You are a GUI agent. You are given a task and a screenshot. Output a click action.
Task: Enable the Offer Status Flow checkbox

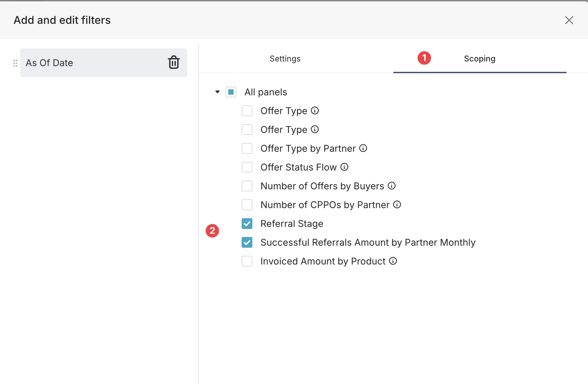(x=247, y=167)
